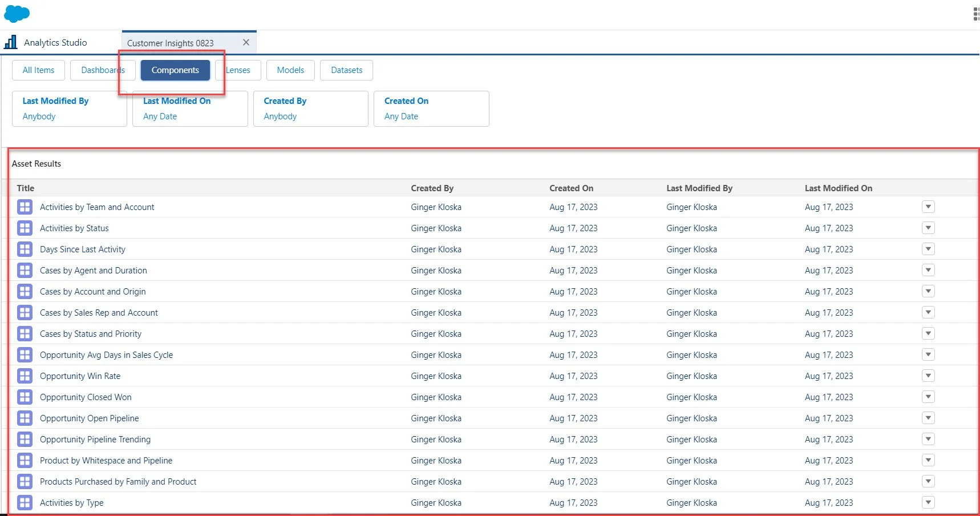
Task: Open row actions for Opportunity Closed Won
Action: click(x=928, y=397)
